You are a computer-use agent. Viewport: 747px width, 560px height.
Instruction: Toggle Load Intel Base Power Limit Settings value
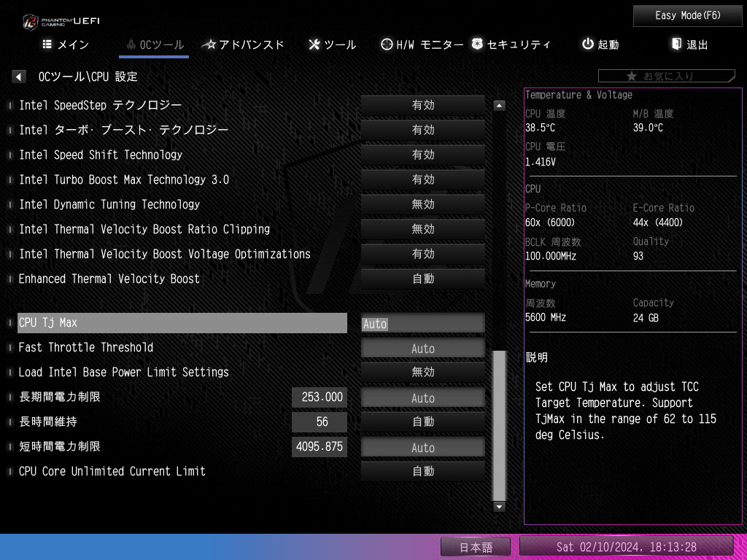pyautogui.click(x=422, y=372)
